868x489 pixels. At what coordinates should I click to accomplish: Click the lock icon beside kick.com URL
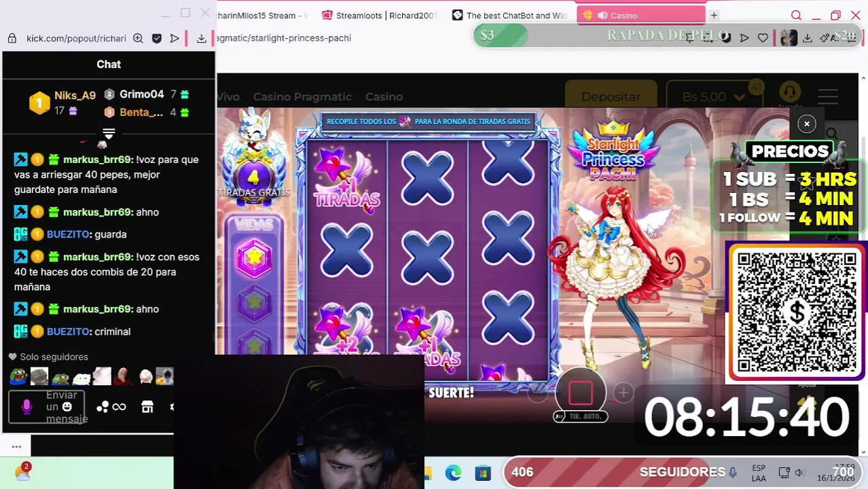point(12,39)
